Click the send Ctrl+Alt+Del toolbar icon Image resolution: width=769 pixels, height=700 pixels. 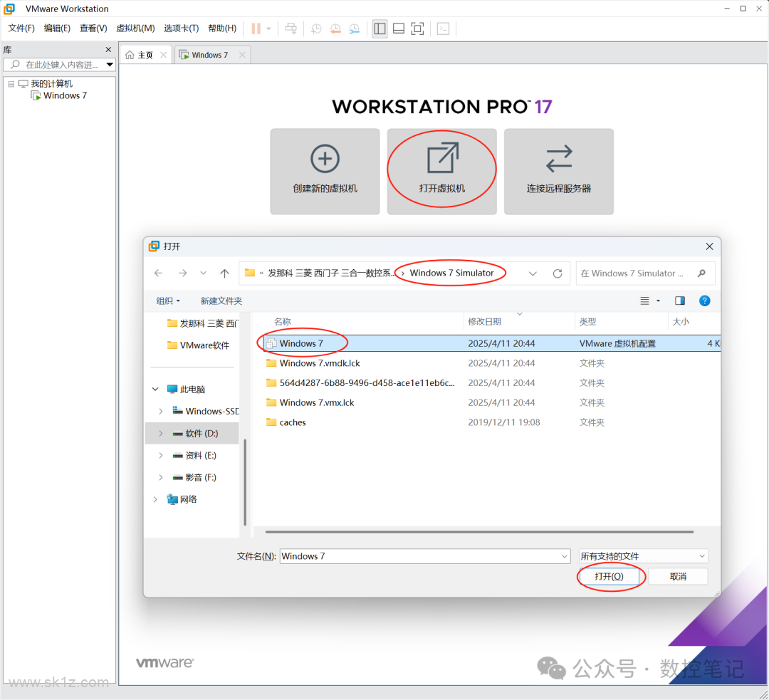[x=291, y=28]
